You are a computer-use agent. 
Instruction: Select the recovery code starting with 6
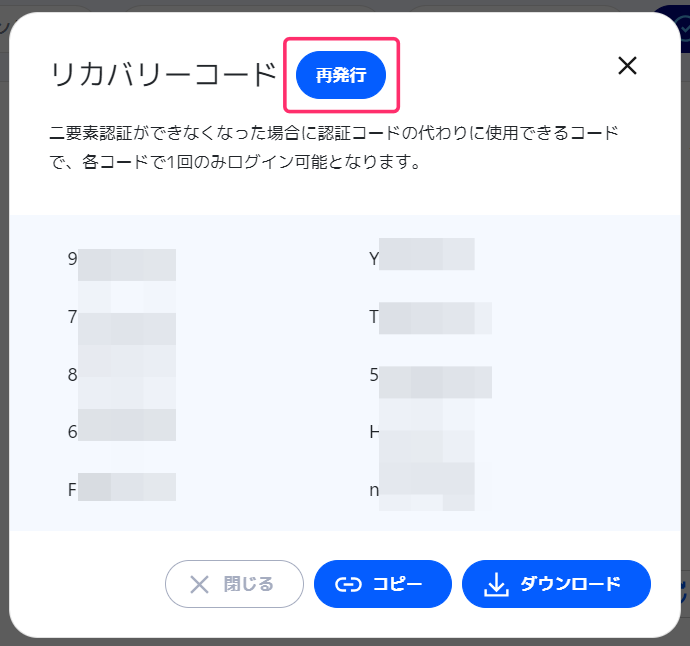[x=121, y=431]
